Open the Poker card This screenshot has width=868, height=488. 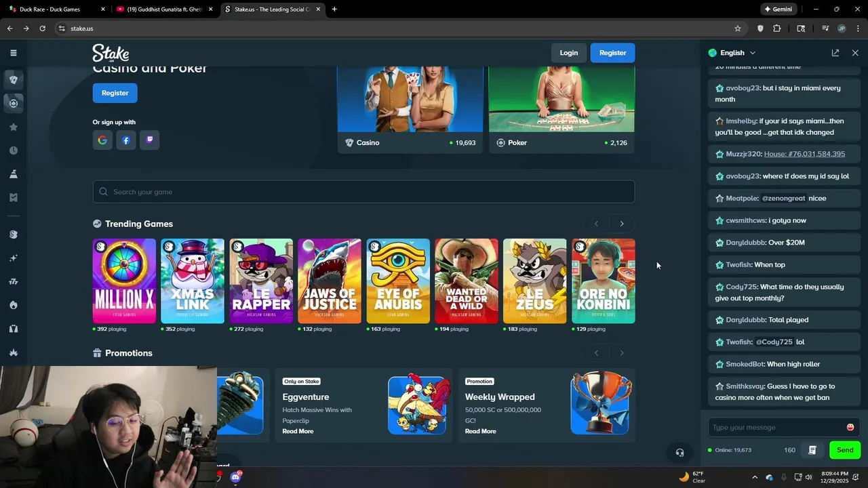pos(561,110)
